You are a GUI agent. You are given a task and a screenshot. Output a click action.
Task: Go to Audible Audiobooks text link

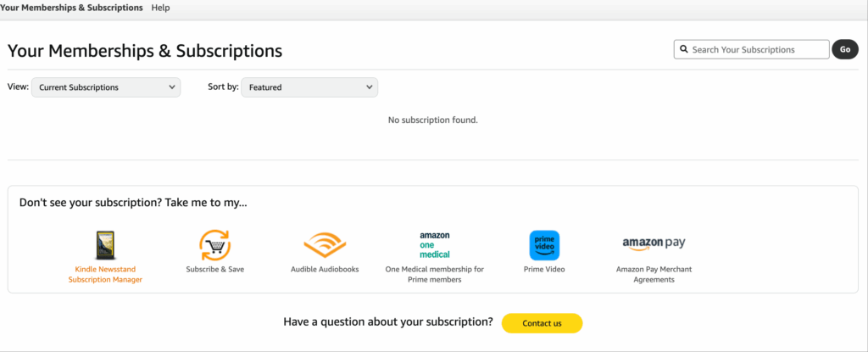(324, 269)
